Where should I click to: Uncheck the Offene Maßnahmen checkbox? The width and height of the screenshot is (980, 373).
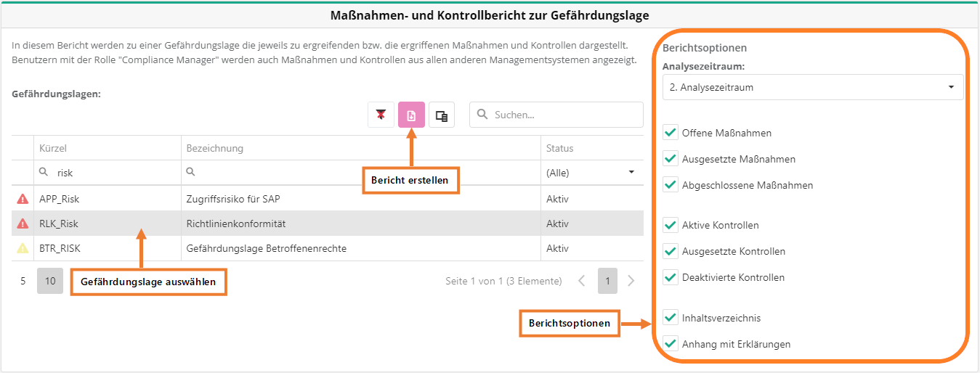coord(671,133)
